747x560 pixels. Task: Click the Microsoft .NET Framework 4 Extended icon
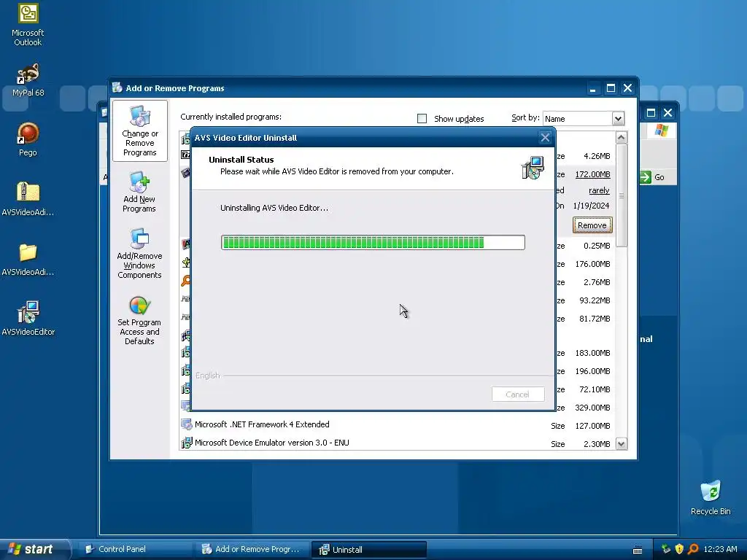coord(186,424)
